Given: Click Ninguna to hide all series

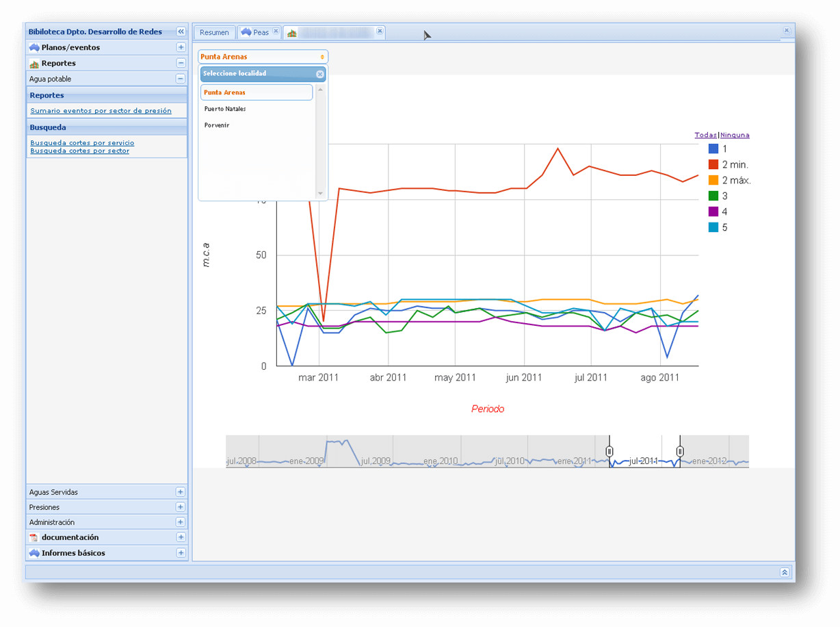Looking at the screenshot, I should [x=735, y=135].
